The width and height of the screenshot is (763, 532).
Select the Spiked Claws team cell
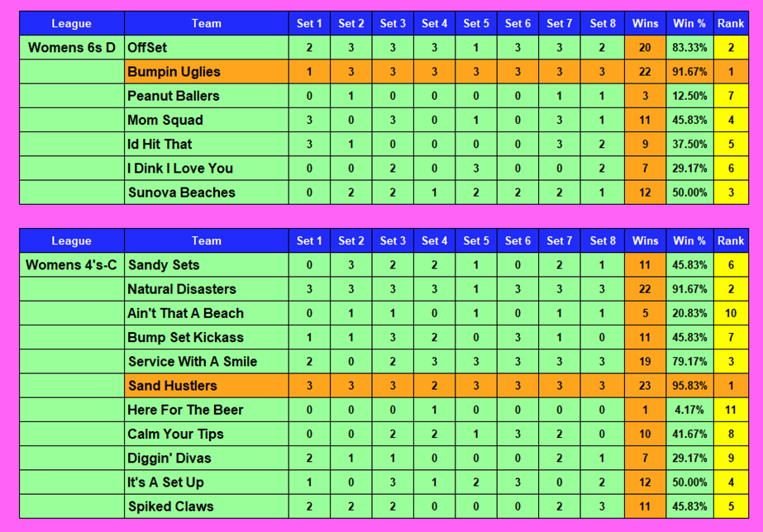tap(170, 506)
